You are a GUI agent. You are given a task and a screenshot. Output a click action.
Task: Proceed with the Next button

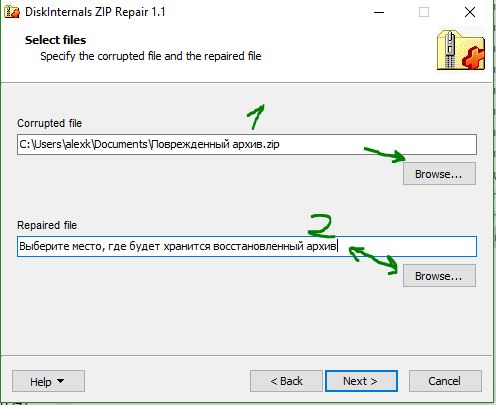pyautogui.click(x=361, y=381)
